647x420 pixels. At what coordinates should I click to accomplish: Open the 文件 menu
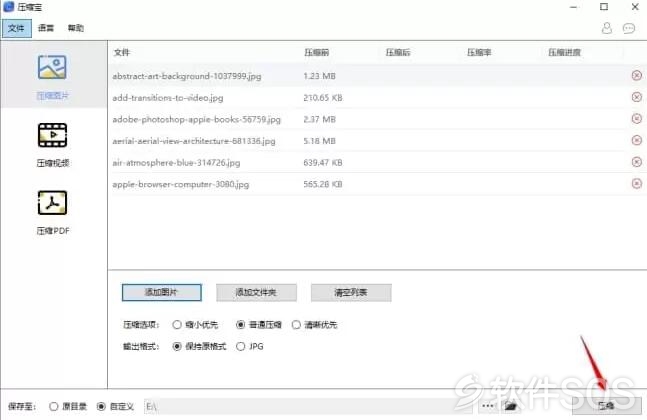coord(17,28)
